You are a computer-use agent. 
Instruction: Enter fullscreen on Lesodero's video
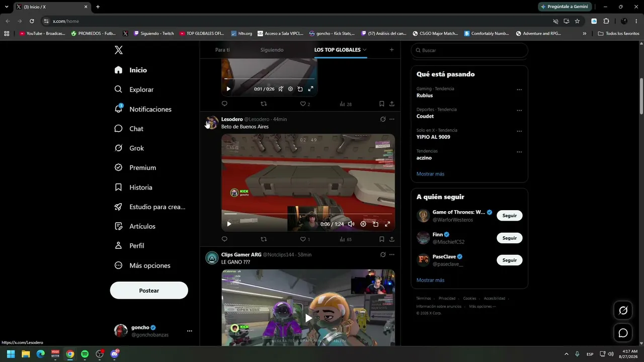tap(387, 224)
